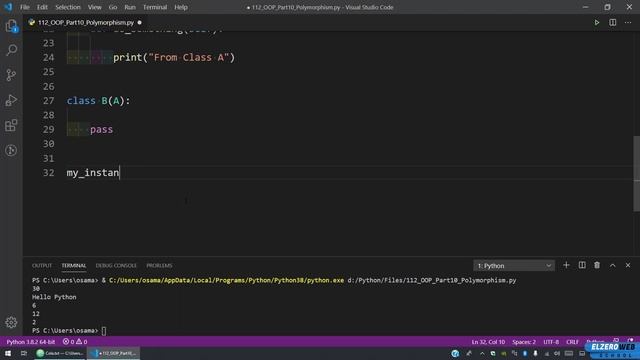Click on 'class B(A):' code line
The image size is (640, 360).
pyautogui.click(x=98, y=101)
